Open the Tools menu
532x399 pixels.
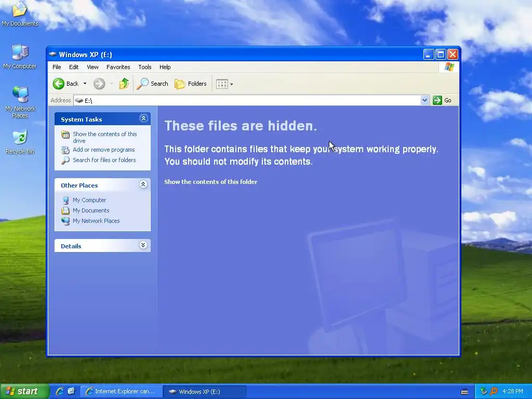pos(145,67)
